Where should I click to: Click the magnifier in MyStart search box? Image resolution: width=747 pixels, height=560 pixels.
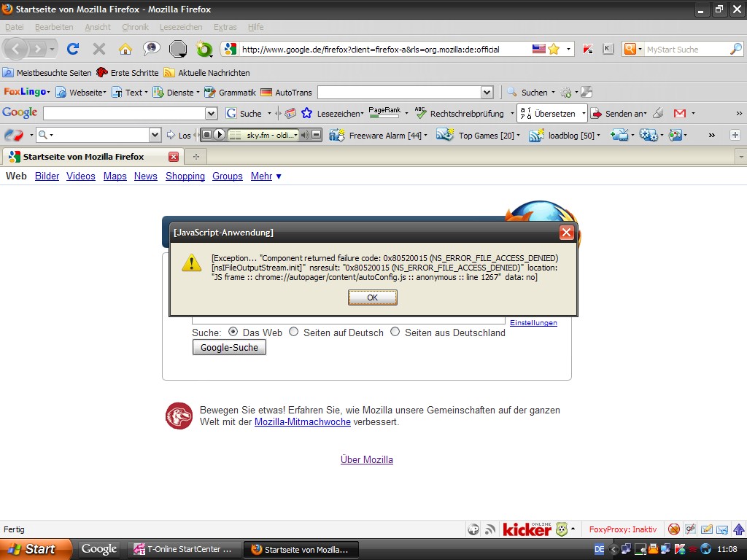[x=735, y=49]
